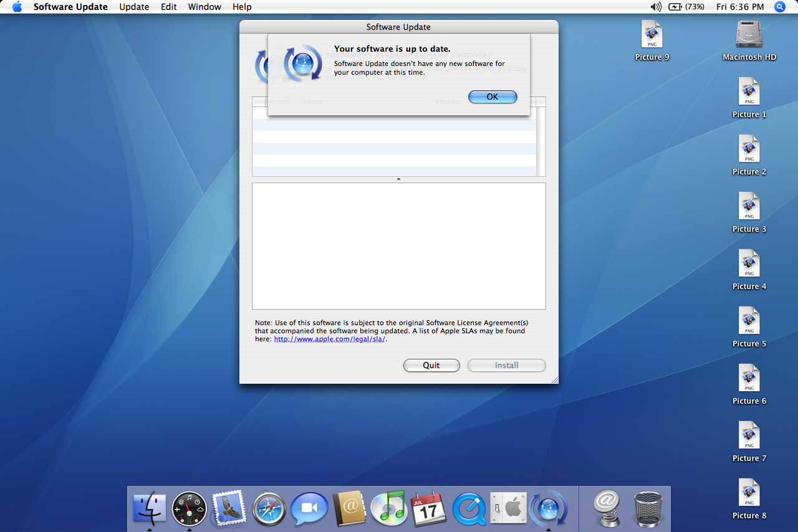Image resolution: width=798 pixels, height=532 pixels.
Task: Select the Picture 6 desktop file
Action: tap(749, 384)
